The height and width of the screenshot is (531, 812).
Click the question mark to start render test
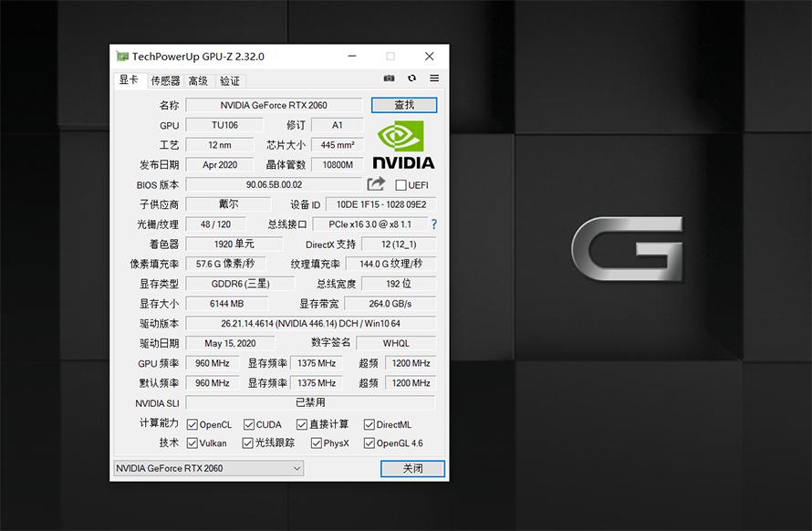click(x=434, y=224)
